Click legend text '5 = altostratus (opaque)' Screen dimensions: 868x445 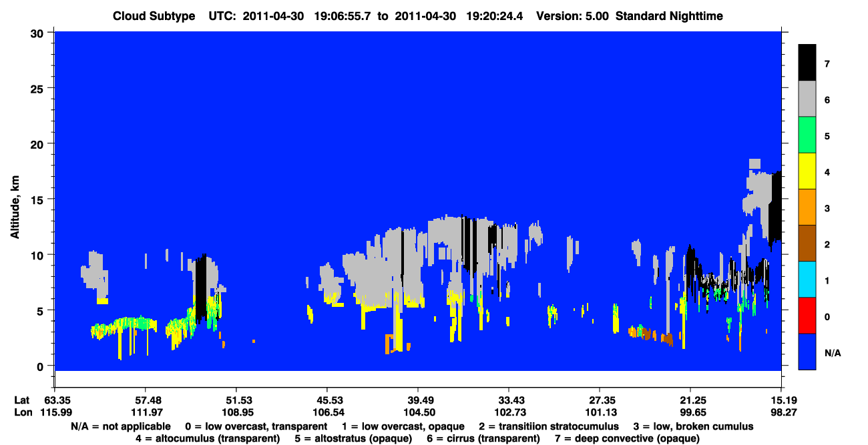(353, 438)
